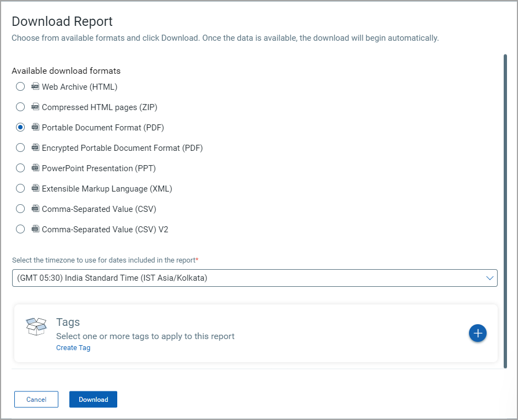
Task: Open the timezone dropdown chevron
Action: 489,278
